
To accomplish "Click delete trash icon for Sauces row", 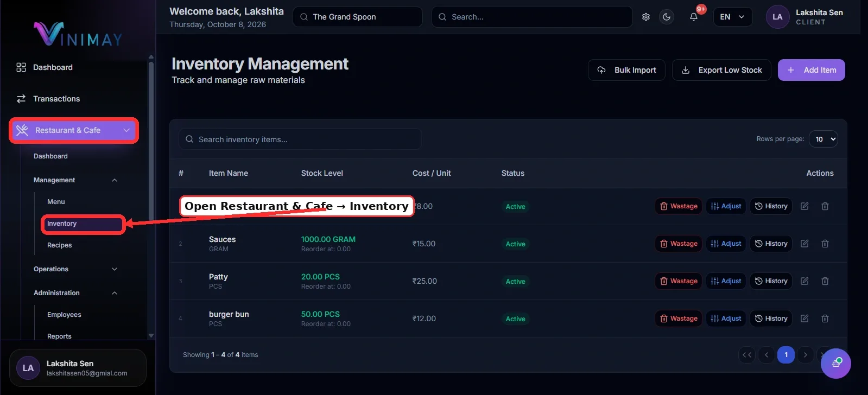I will [x=825, y=244].
